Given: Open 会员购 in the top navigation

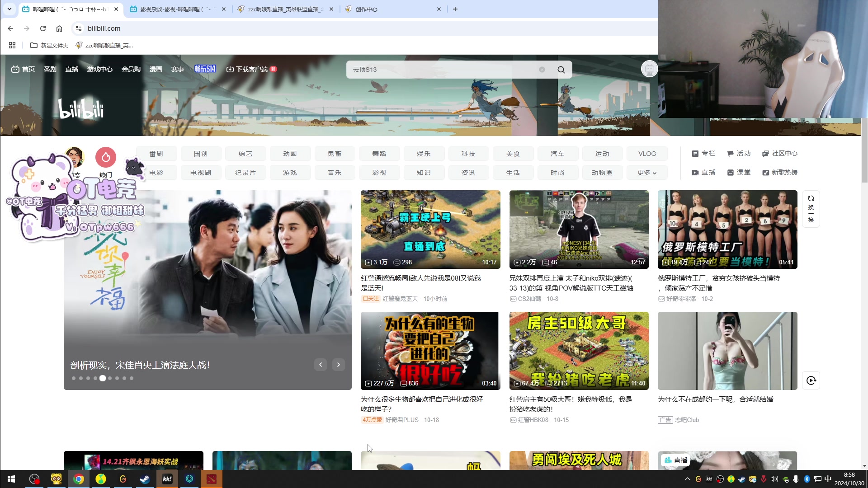Looking at the screenshot, I should click(x=131, y=69).
